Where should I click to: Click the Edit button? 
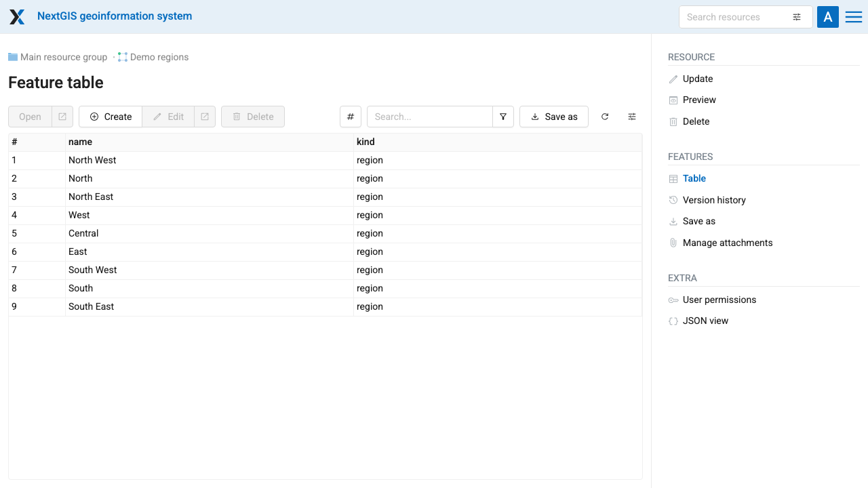[168, 117]
